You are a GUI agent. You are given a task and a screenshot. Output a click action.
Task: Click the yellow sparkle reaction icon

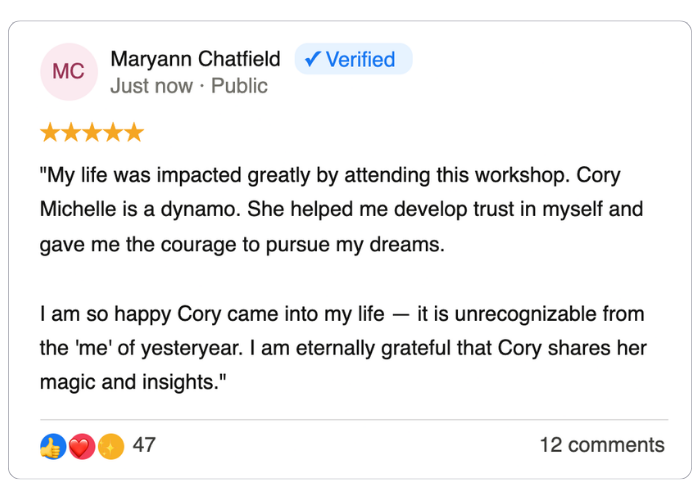click(111, 446)
